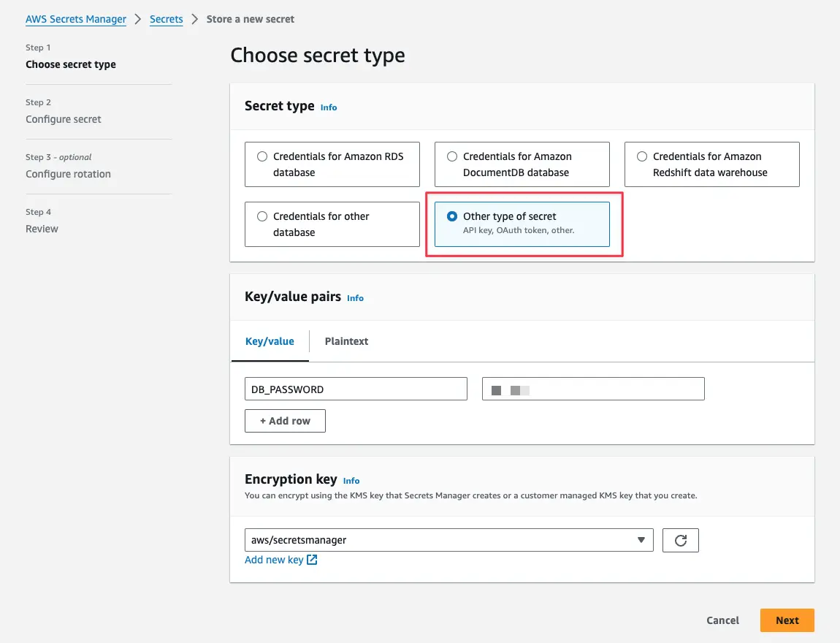Open the aws/secretsmanager encryption key dropdown
The width and height of the screenshot is (840, 643).
point(449,540)
